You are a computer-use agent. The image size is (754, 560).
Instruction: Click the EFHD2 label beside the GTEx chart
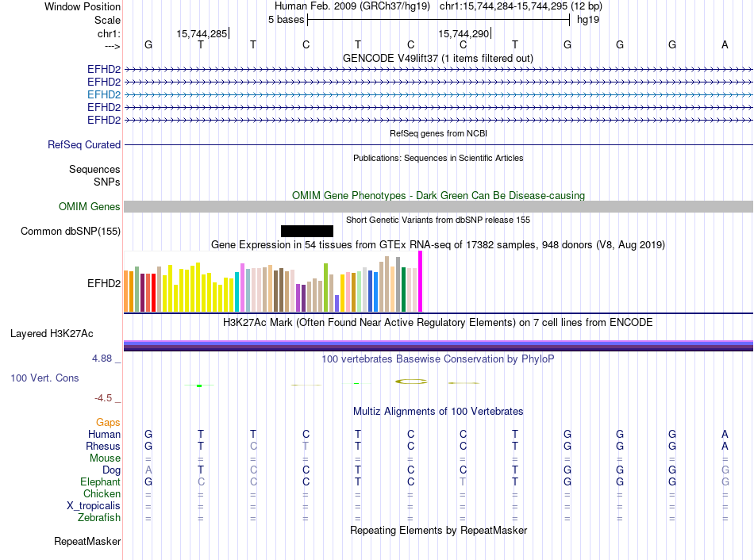coord(104,284)
